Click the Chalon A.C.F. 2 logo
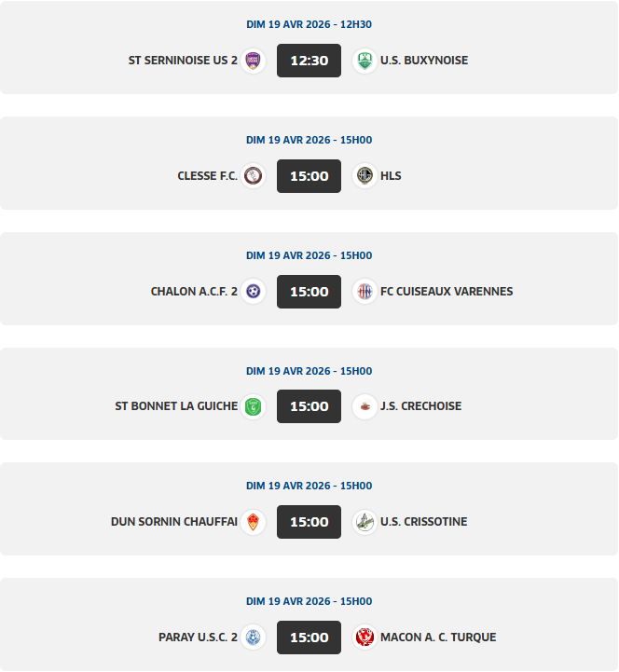This screenshot has height=672, width=619. click(x=253, y=291)
